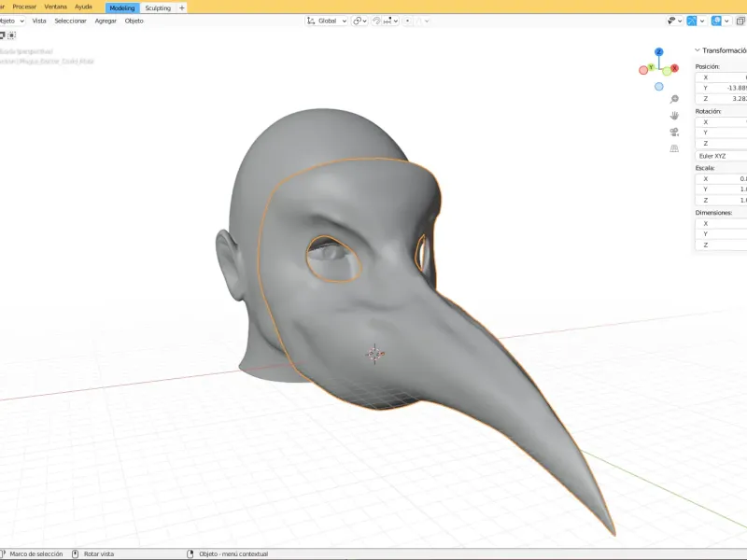Click the zoom view magnifier icon
The width and height of the screenshot is (747, 560).
[x=674, y=99]
